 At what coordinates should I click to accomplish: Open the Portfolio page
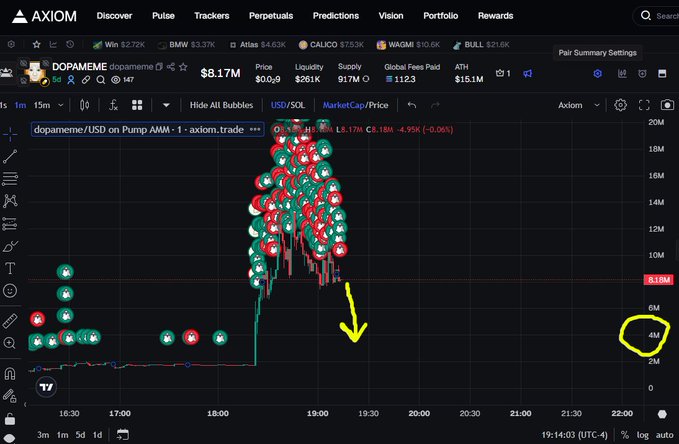(x=441, y=16)
